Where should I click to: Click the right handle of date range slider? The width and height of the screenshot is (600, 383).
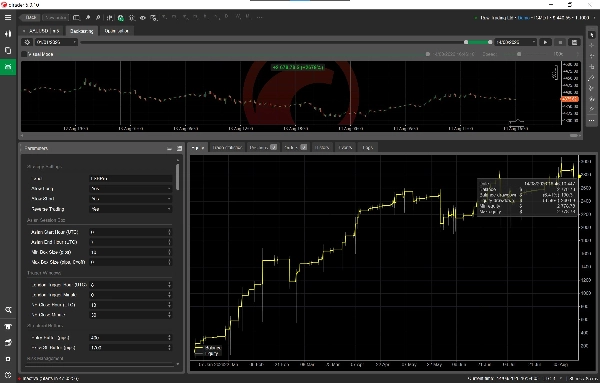point(490,42)
